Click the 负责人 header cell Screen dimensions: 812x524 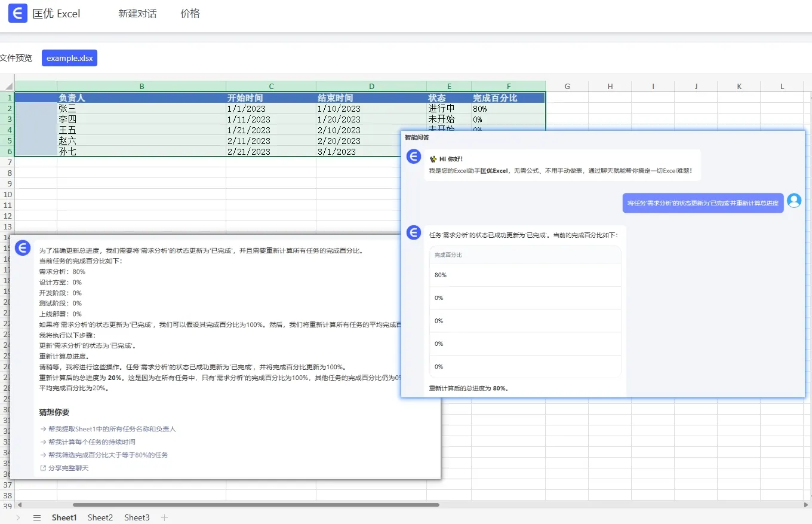(142, 97)
